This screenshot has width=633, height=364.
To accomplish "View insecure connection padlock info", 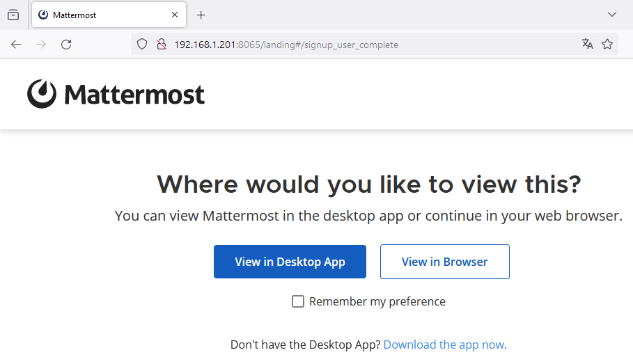I will point(162,45).
